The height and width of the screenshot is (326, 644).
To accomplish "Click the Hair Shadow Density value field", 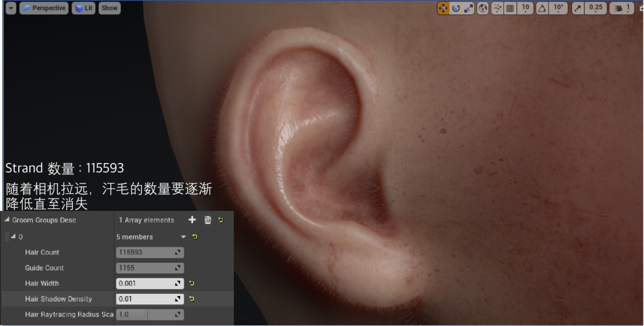I will pos(150,299).
